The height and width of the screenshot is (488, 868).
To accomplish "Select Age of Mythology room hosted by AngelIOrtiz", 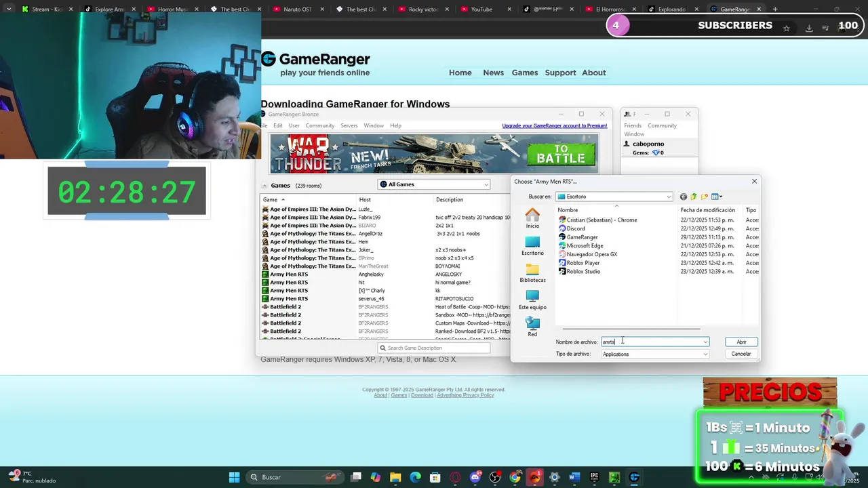I will tap(385, 234).
